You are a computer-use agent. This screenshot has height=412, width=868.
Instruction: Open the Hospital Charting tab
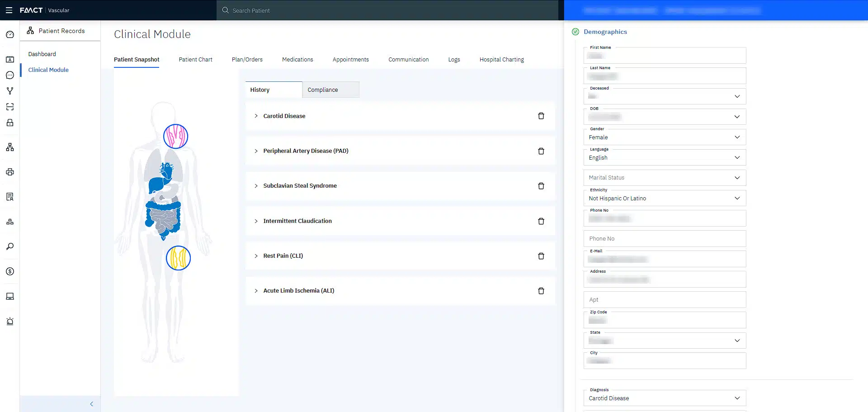click(502, 60)
